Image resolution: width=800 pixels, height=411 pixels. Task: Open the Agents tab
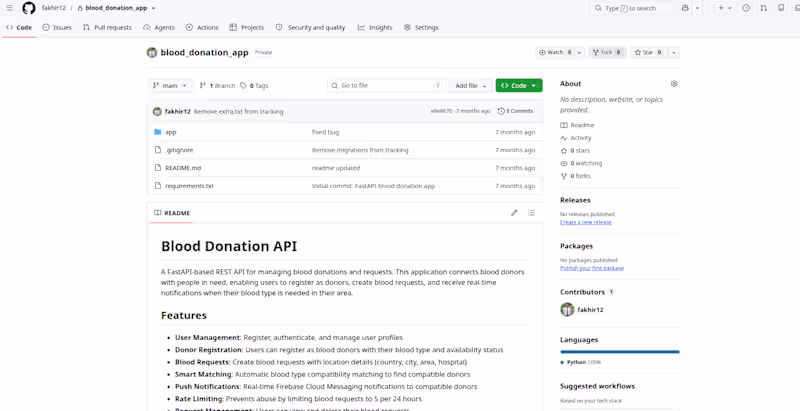[x=159, y=28]
